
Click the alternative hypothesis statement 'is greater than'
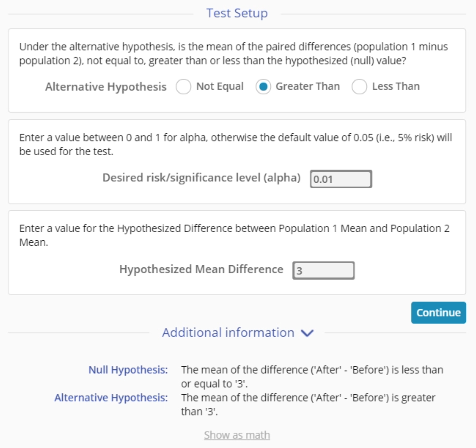point(308,404)
